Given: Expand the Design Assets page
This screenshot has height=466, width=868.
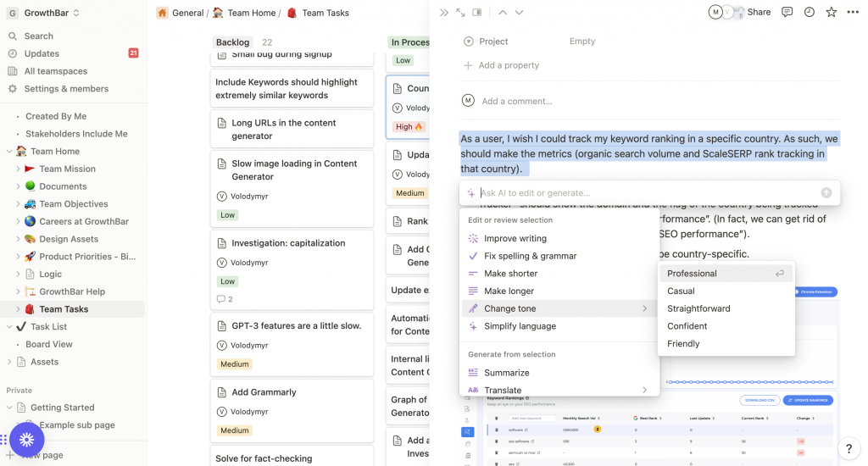Looking at the screenshot, I should 18,239.
